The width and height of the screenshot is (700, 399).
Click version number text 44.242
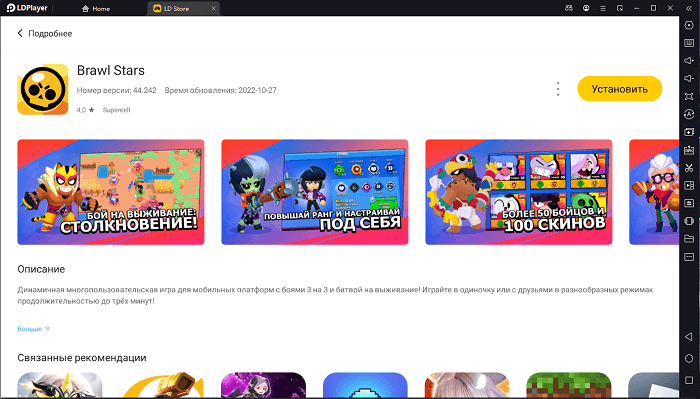145,90
